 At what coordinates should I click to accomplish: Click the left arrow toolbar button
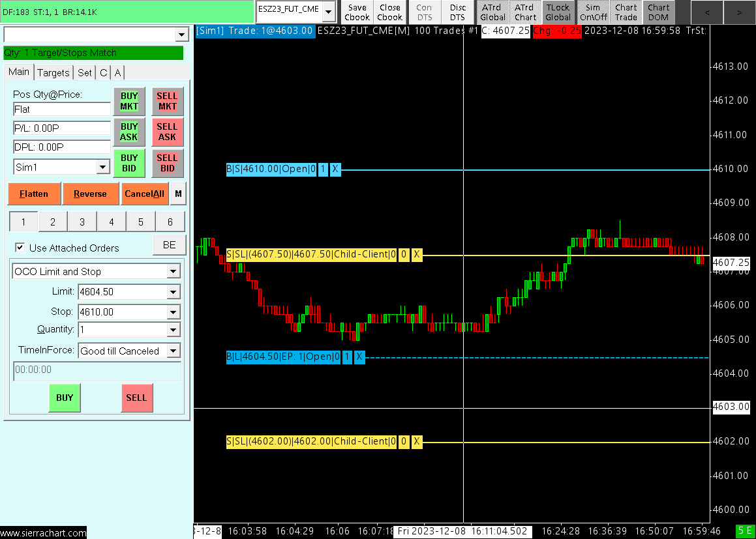pos(707,12)
